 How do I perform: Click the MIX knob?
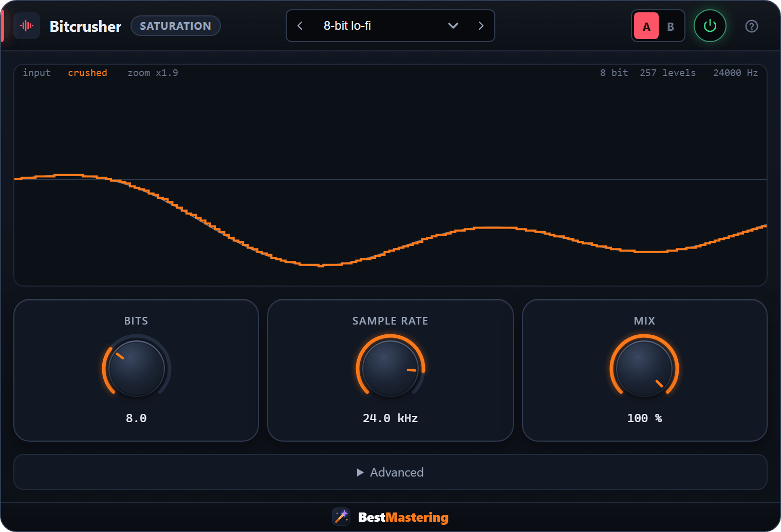644,368
